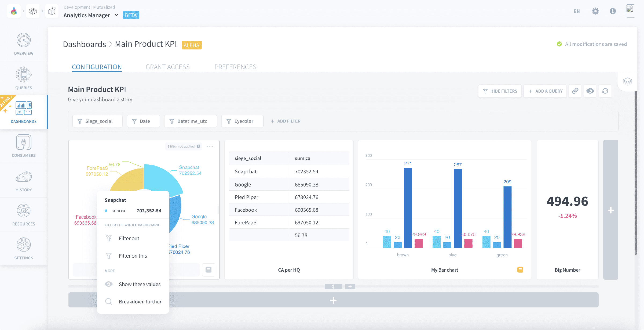
Task: Click the component box breadcrumb icon
Action: (x=52, y=11)
